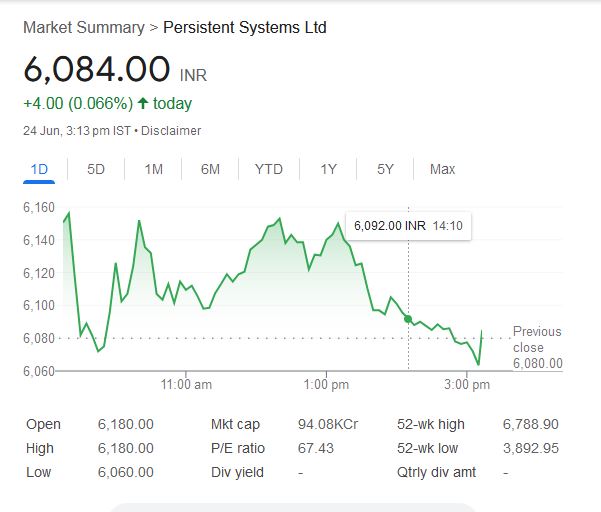Select the YTD range tab
Image resolution: width=601 pixels, height=512 pixels.
pyautogui.click(x=268, y=169)
